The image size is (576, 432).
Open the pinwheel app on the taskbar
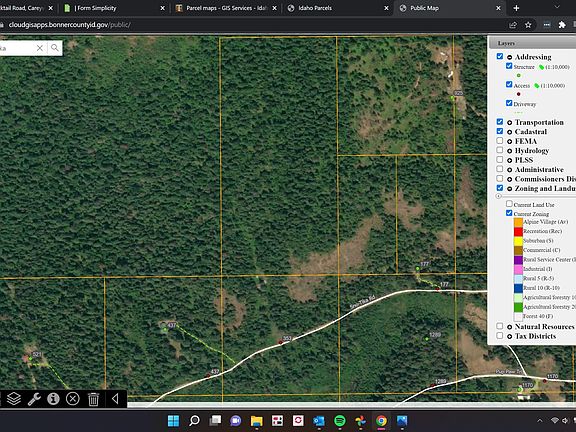(x=361, y=421)
